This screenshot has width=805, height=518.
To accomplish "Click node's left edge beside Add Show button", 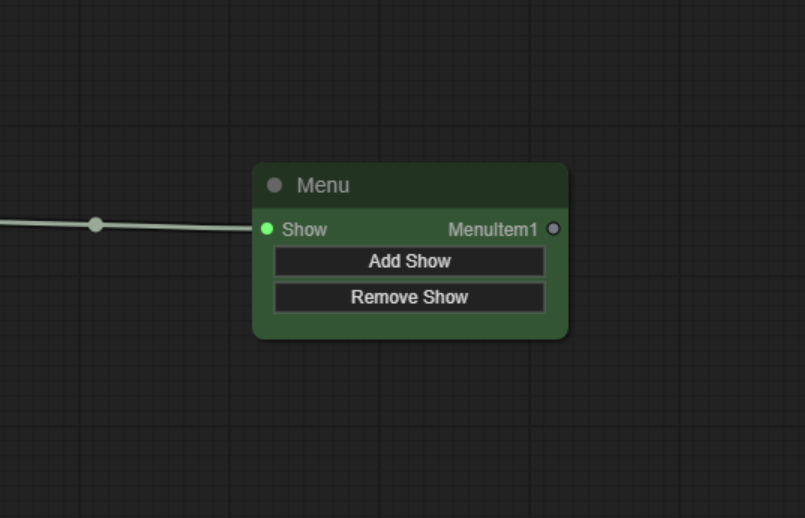I will [x=262, y=262].
